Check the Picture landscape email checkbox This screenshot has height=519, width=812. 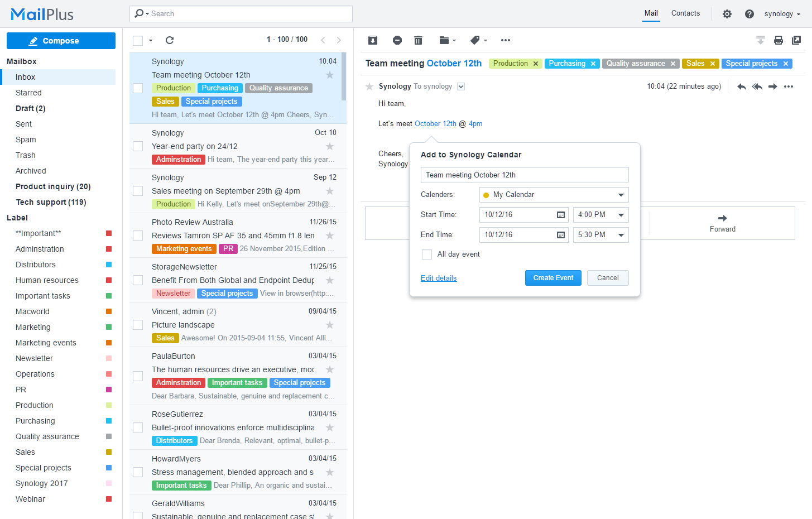(x=138, y=325)
